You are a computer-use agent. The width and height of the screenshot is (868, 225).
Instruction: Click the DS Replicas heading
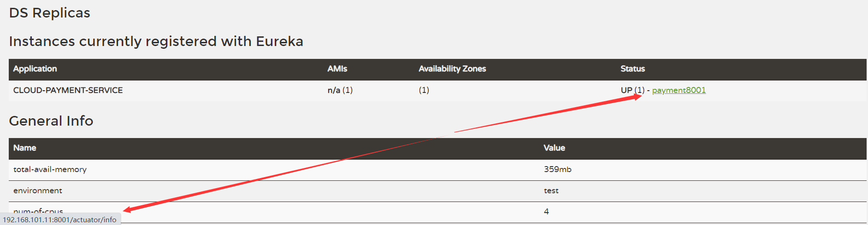(x=50, y=13)
